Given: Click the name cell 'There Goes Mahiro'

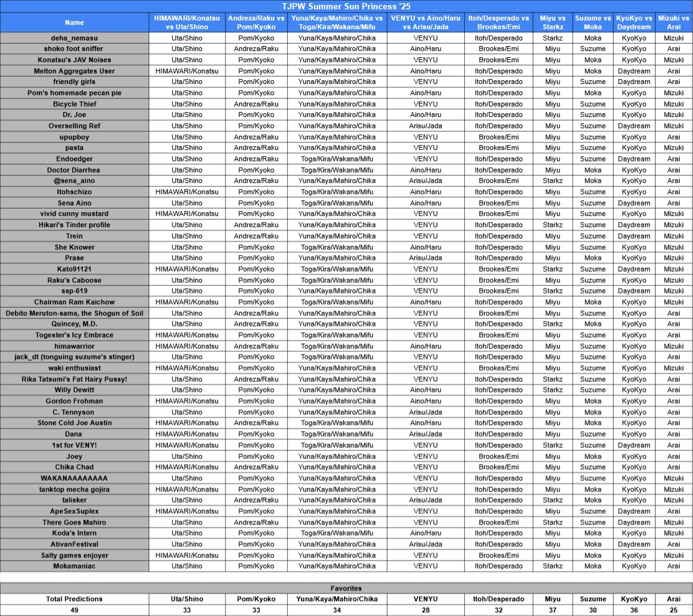Looking at the screenshot, I should (x=74, y=522).
